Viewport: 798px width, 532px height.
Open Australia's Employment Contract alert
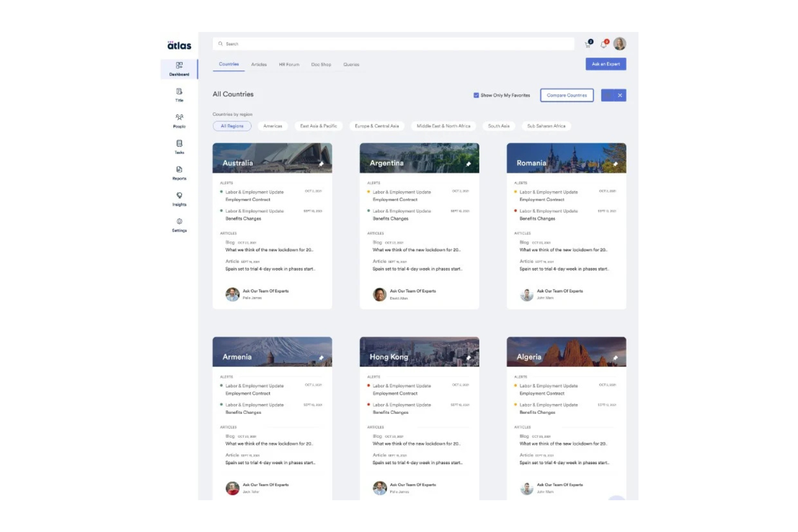point(247,200)
